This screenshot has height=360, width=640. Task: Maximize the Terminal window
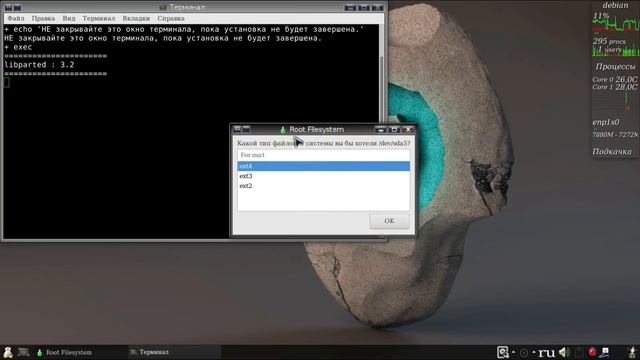(x=364, y=7)
